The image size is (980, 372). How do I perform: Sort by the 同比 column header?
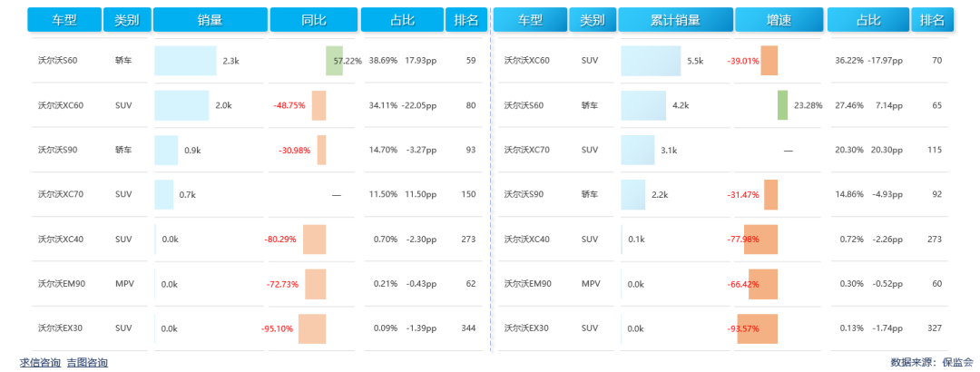314,19
